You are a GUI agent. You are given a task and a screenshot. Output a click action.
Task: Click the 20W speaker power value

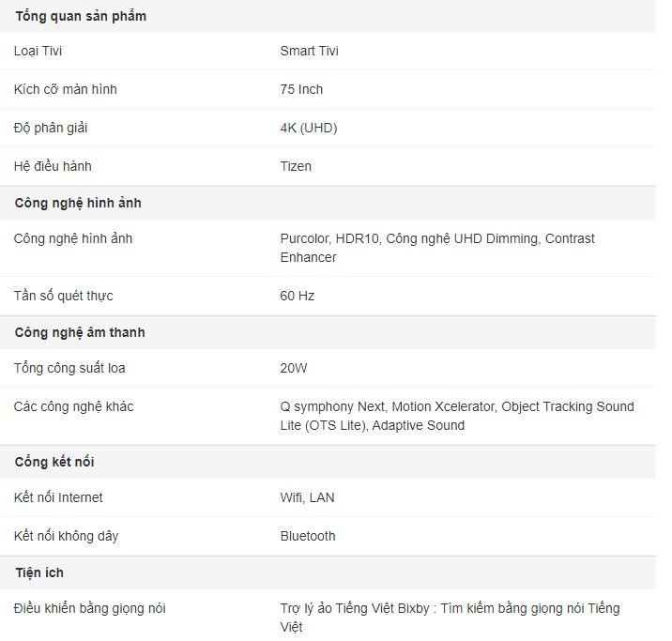click(294, 368)
